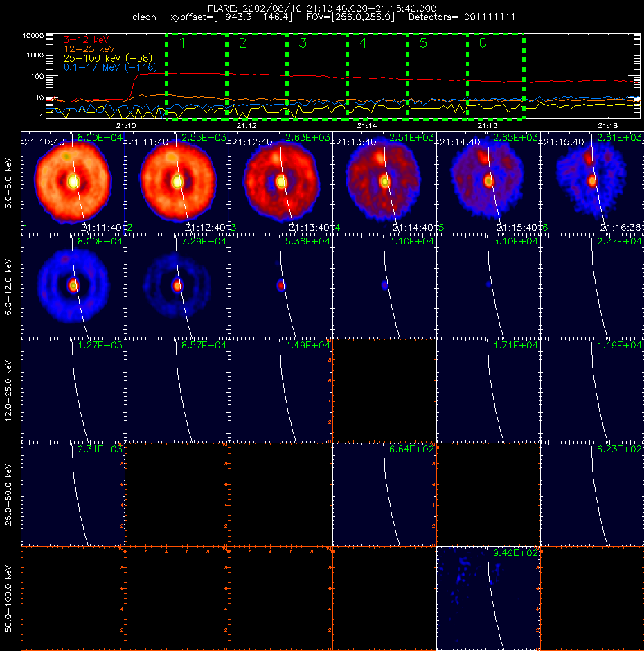Open the 6.0-12.0 keV image labeled 3.10E+04
This screenshot has height=651, width=644.
click(488, 287)
